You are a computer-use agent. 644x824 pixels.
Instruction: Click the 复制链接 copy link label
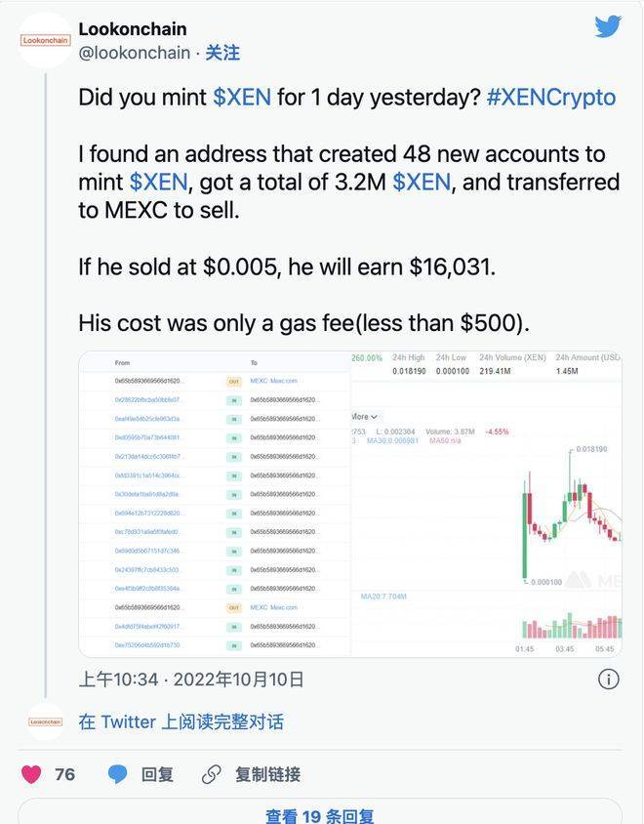pos(267,774)
